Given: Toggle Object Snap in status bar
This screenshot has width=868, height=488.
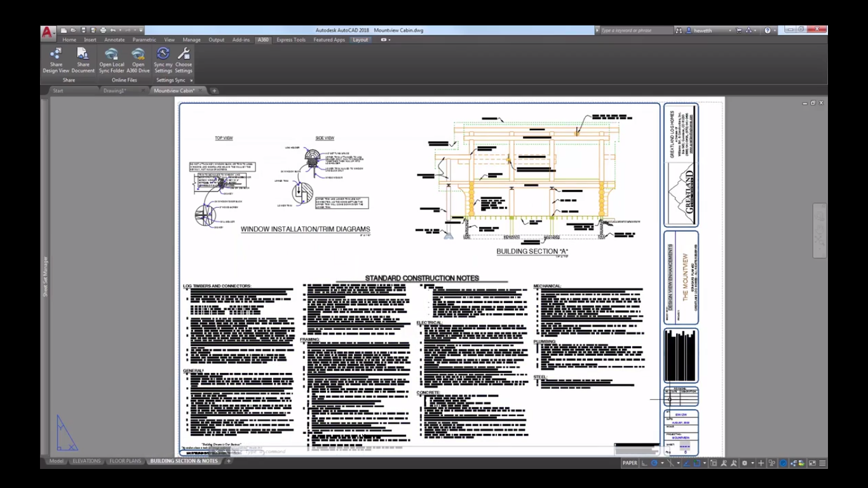Looking at the screenshot, I should pos(697,463).
